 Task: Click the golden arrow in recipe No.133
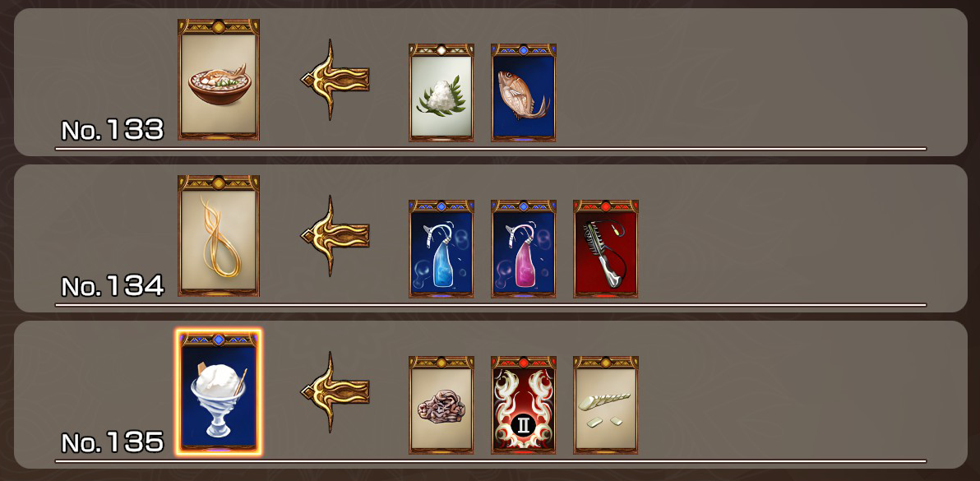335,79
